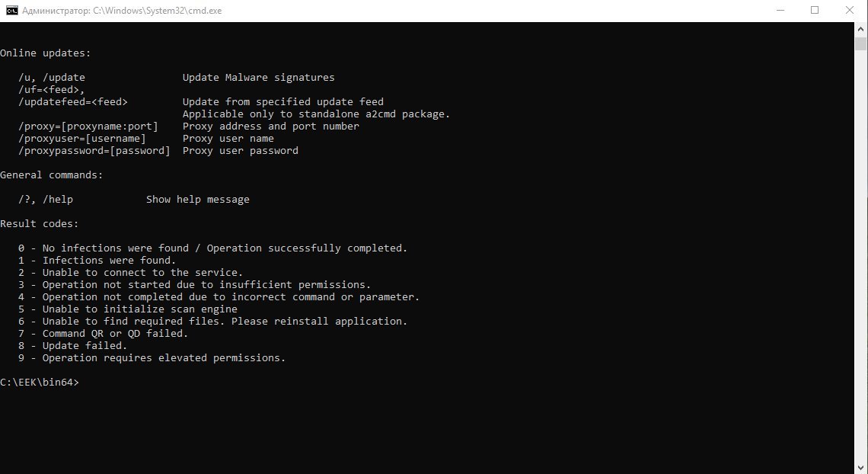The height and width of the screenshot is (474, 868).
Task: Click the "Online updates:" heading
Action: tap(46, 53)
